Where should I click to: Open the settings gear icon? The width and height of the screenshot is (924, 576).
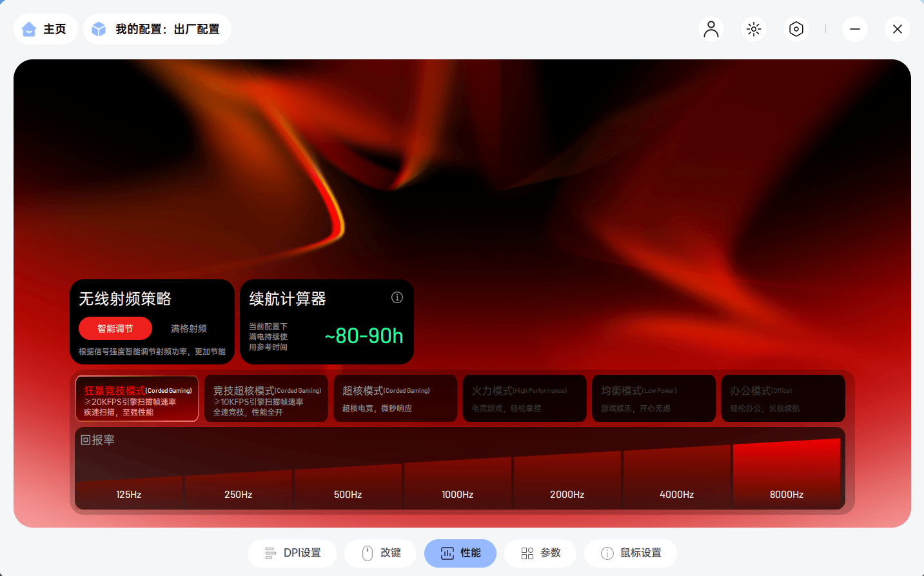[796, 28]
